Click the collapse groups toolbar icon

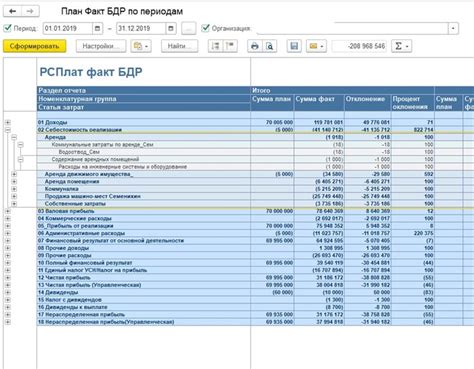click(x=230, y=46)
